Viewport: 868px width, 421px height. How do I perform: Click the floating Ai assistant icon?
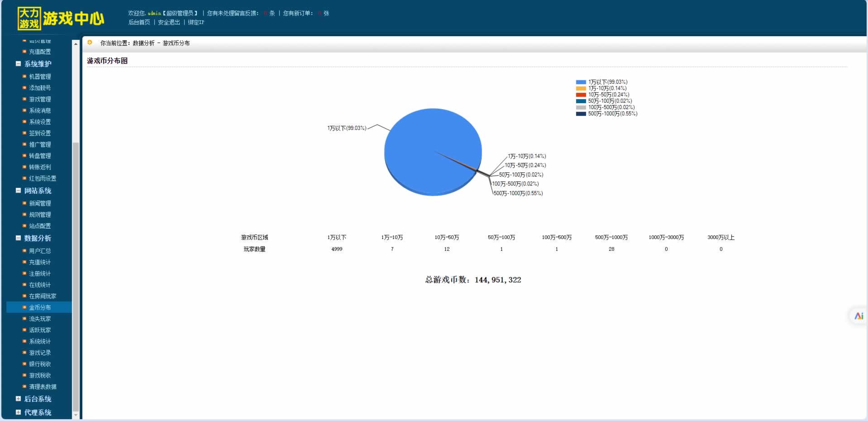tap(858, 316)
